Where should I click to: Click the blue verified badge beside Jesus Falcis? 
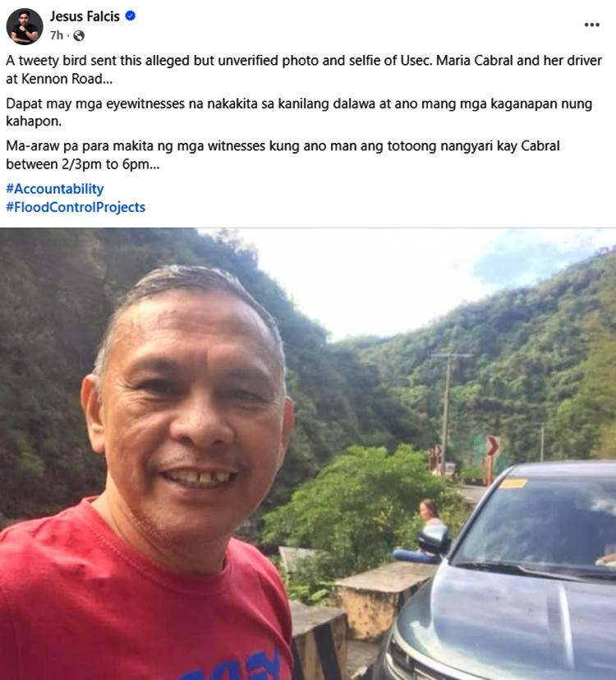click(130, 16)
